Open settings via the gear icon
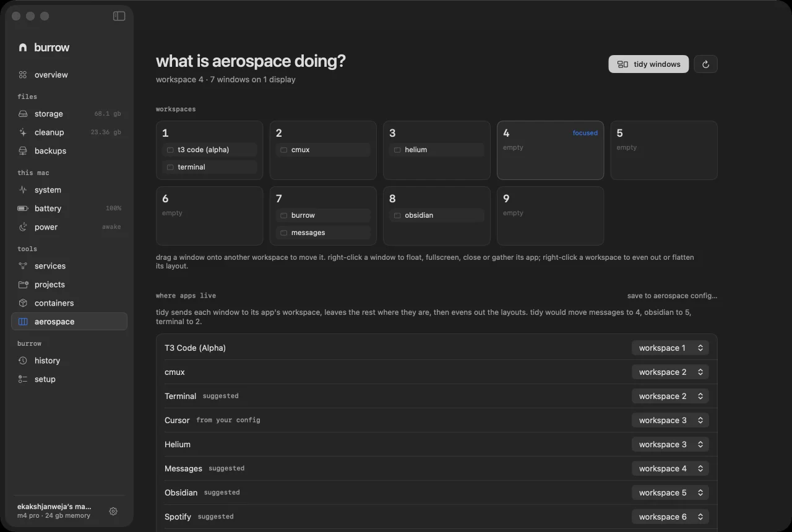The height and width of the screenshot is (532, 792). point(113,511)
